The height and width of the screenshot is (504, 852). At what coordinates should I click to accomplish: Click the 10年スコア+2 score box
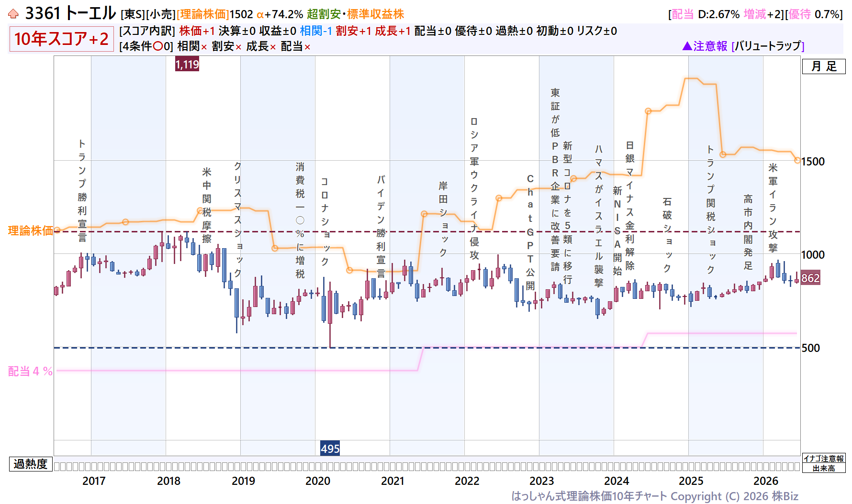click(x=61, y=39)
